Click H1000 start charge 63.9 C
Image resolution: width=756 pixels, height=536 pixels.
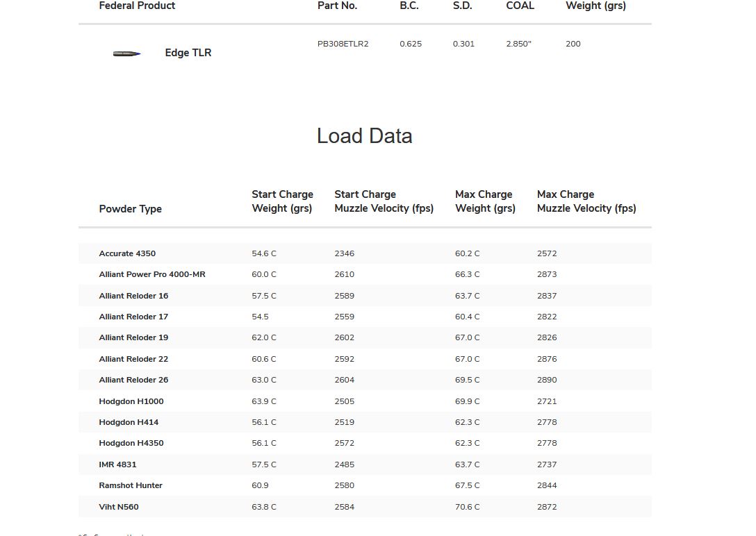pyautogui.click(x=264, y=401)
